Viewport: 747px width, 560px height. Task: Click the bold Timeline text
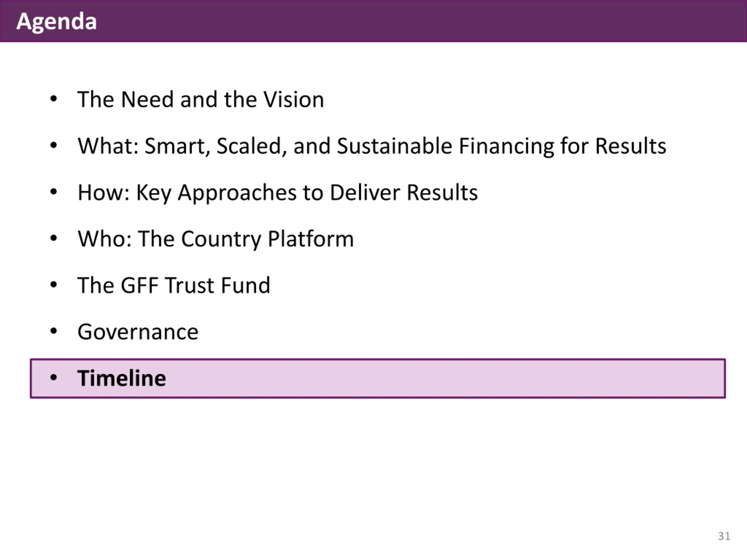coord(122,378)
